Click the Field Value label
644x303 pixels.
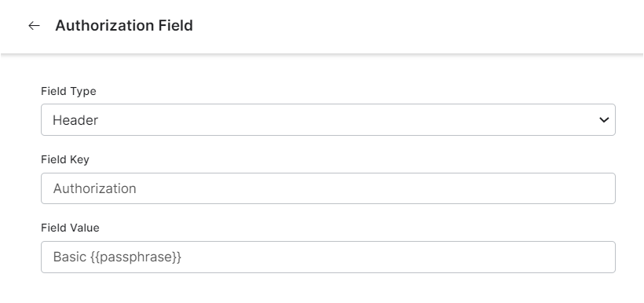coord(70,228)
